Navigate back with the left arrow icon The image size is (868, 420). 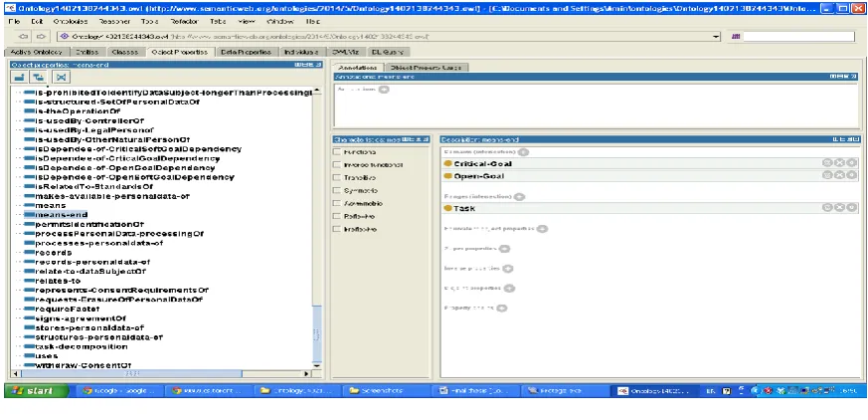click(23, 37)
